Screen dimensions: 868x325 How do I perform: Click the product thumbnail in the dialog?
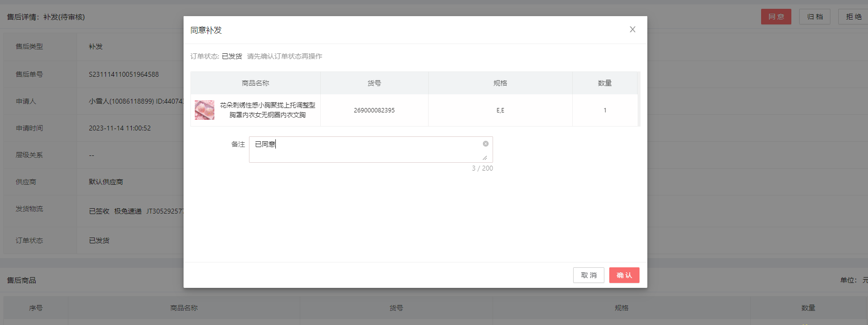[x=205, y=110]
